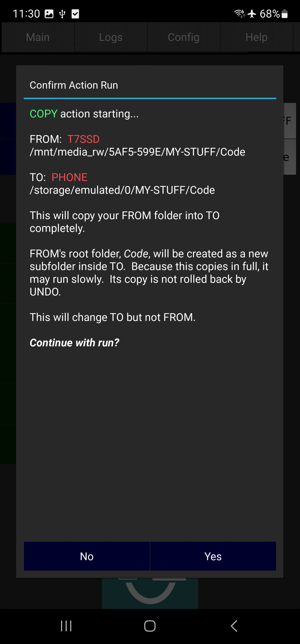The height and width of the screenshot is (644, 300).
Task: Tap the USB connection status icon
Action: pos(62,14)
